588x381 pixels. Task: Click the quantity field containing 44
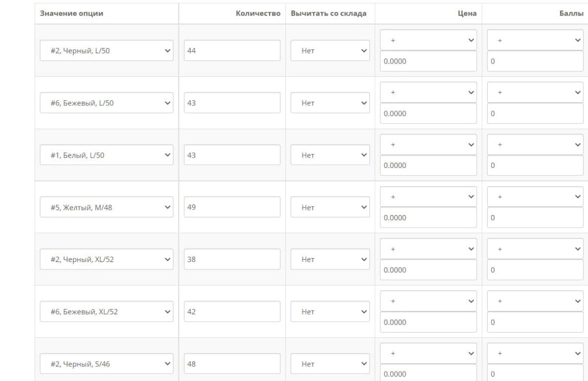point(232,50)
